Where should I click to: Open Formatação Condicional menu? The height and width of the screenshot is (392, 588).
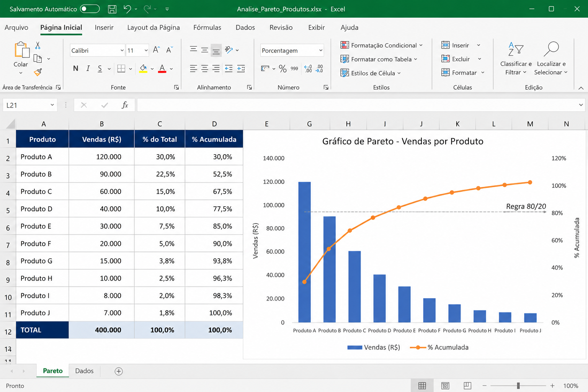point(382,45)
